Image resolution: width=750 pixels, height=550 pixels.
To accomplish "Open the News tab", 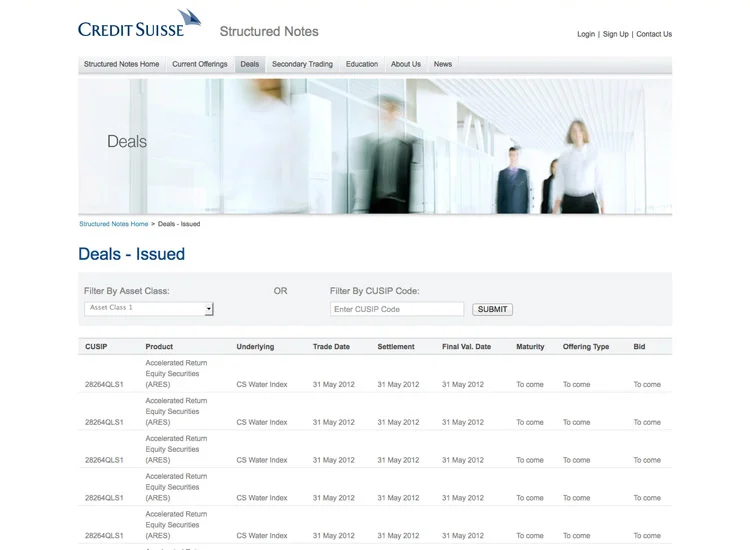I will point(442,64).
